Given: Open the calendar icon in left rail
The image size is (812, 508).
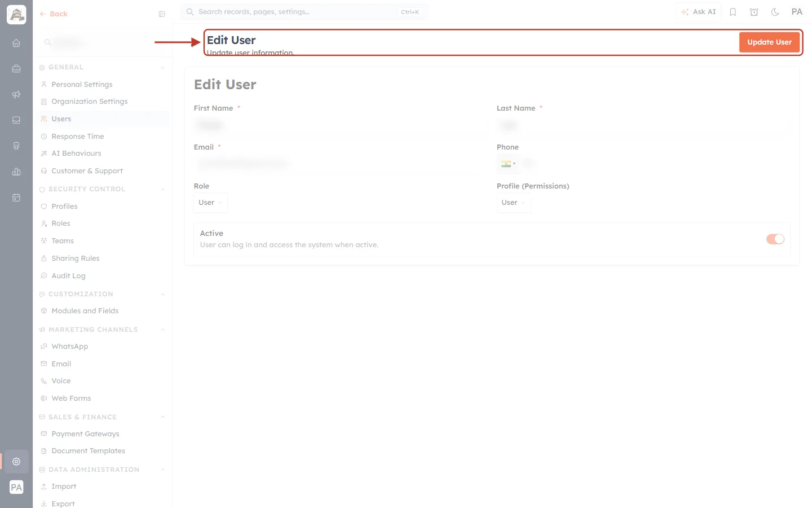Looking at the screenshot, I should [x=16, y=198].
